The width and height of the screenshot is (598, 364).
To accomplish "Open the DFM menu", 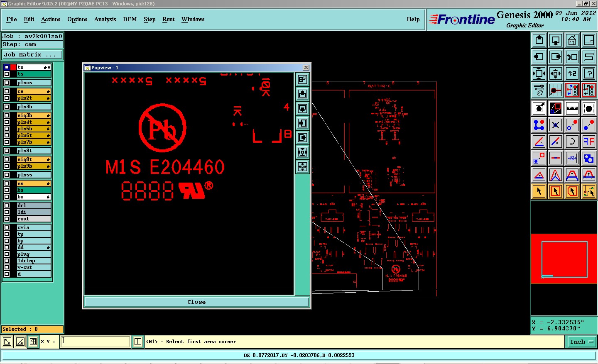I will pyautogui.click(x=130, y=19).
